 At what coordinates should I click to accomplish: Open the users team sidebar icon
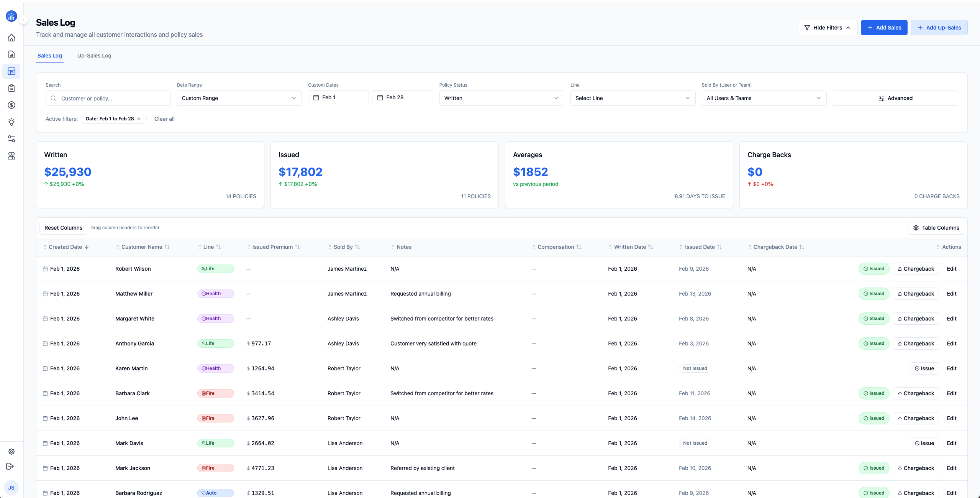point(11,156)
